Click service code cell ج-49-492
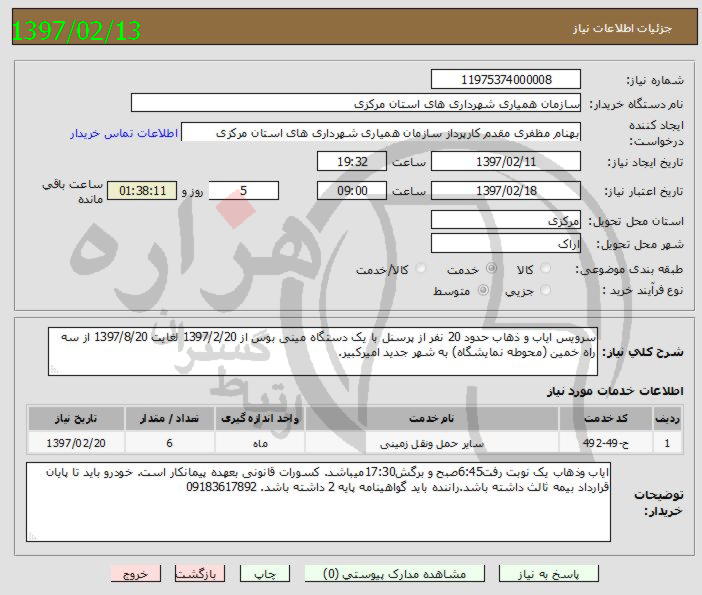702x595 pixels. (x=605, y=443)
